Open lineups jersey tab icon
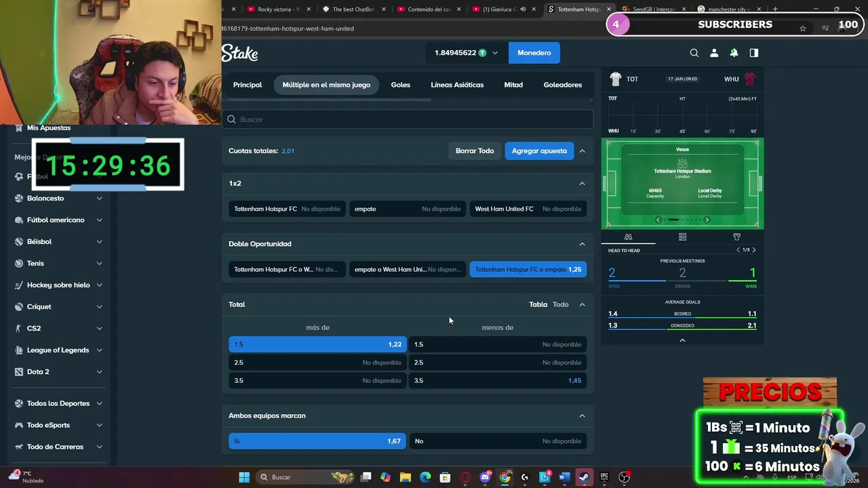This screenshot has height=488, width=868. [x=736, y=237]
